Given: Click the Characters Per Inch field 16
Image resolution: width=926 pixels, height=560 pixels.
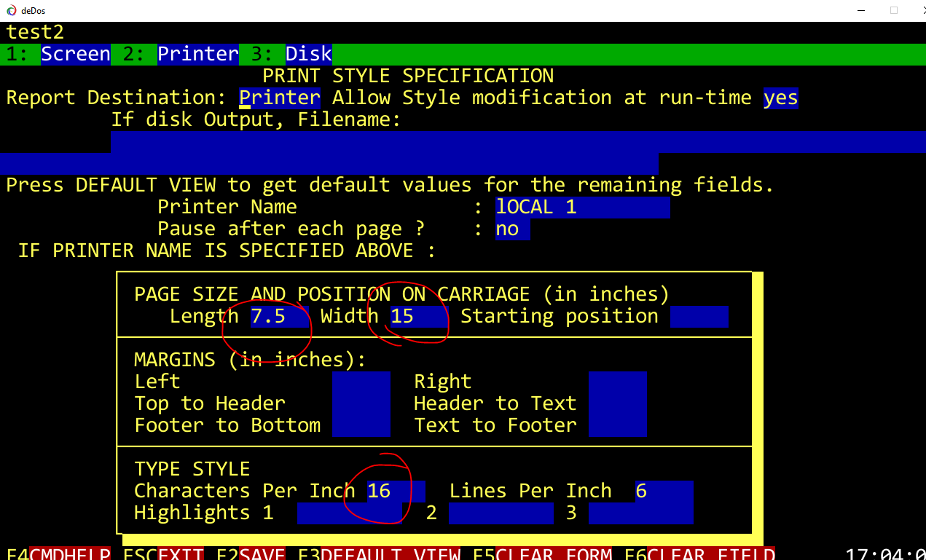Looking at the screenshot, I should click(x=396, y=492).
